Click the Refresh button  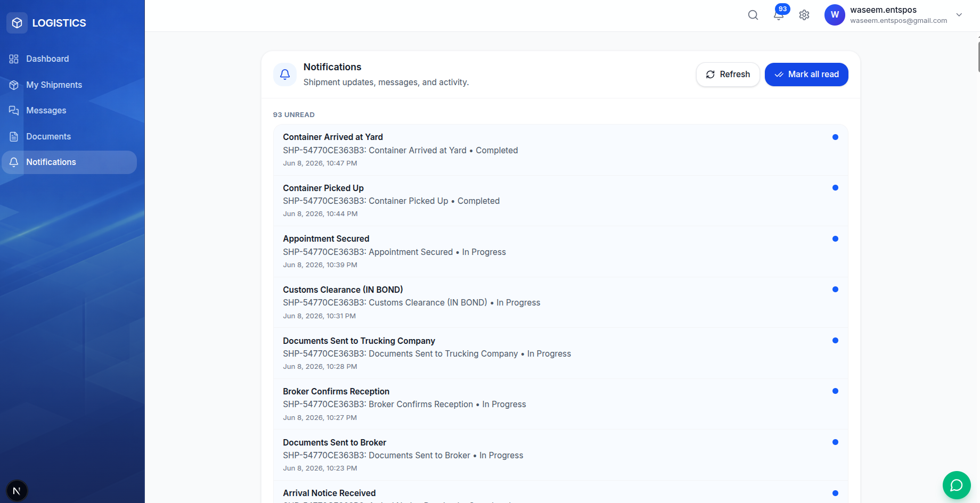click(x=728, y=75)
